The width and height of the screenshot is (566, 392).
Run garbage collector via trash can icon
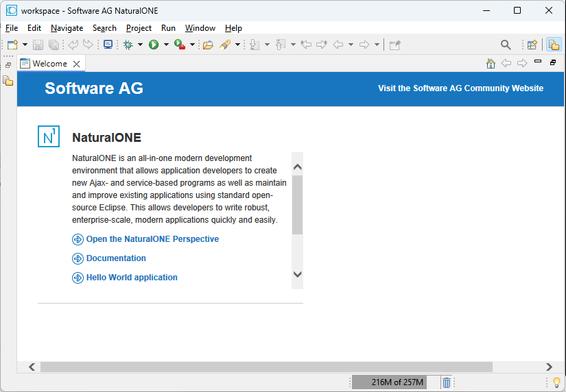click(446, 382)
